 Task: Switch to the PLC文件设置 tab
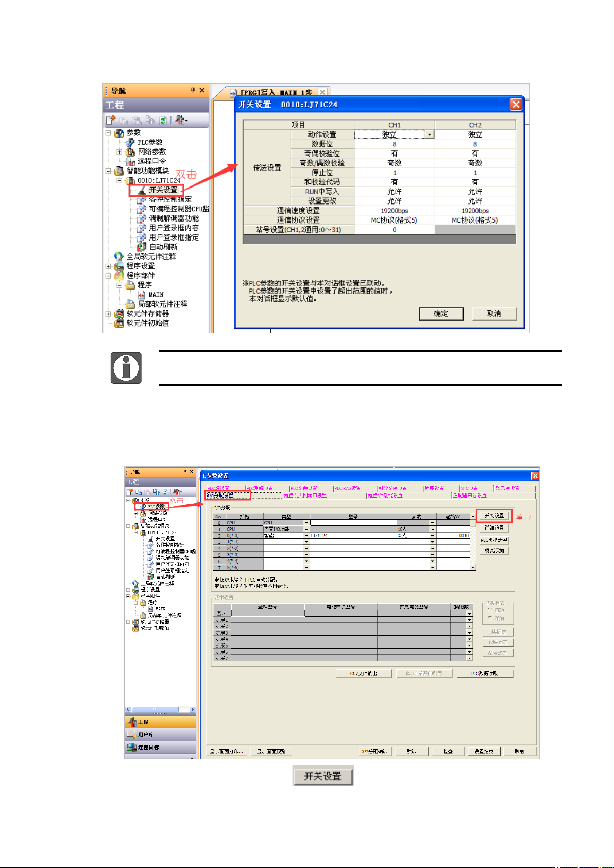tap(304, 488)
